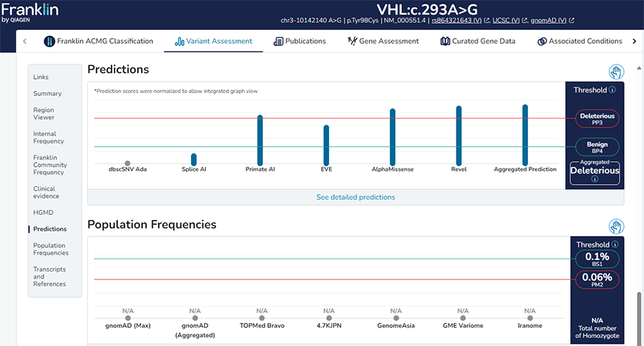Open the Threshold info icon in Predictions
The width and height of the screenshot is (644, 346).
[613, 90]
